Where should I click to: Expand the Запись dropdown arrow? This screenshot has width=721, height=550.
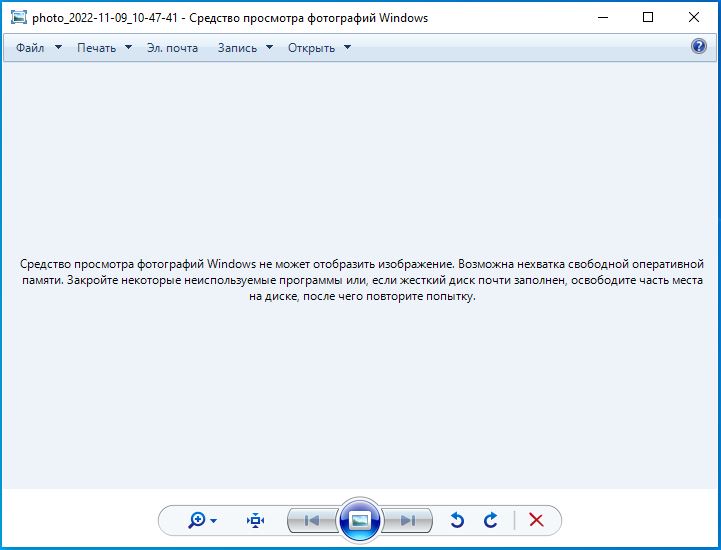(269, 47)
